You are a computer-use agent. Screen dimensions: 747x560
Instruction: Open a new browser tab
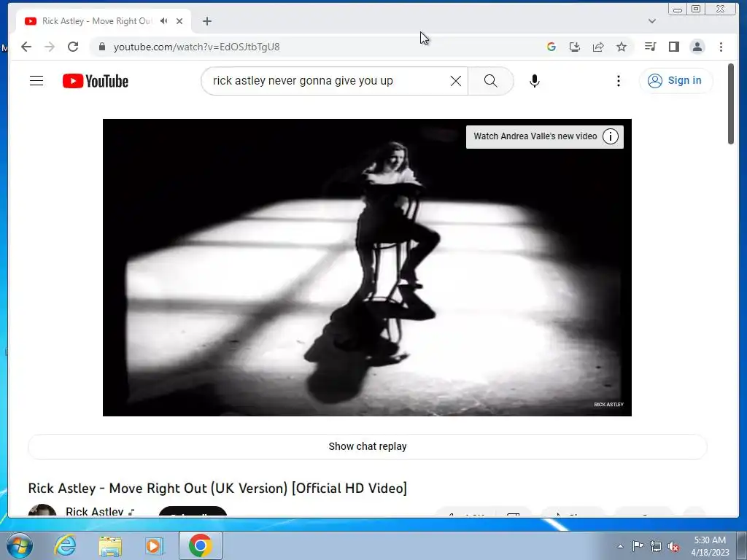206,21
